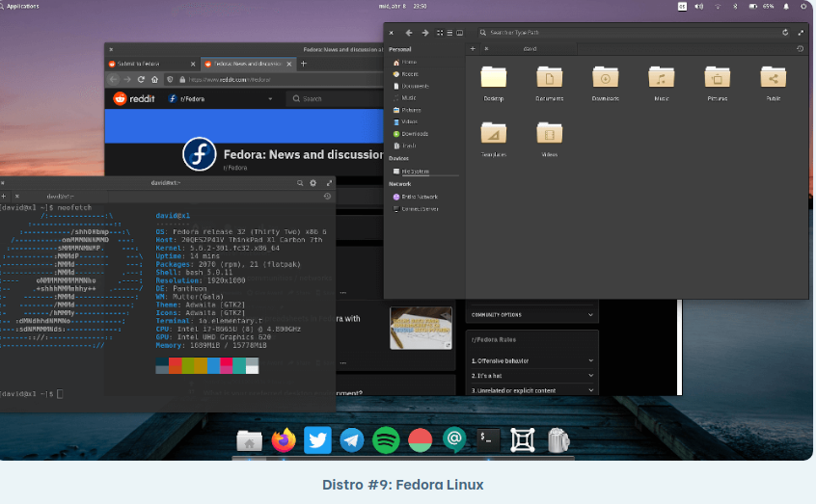
Task: Open Spotify from the dock
Action: 386,440
